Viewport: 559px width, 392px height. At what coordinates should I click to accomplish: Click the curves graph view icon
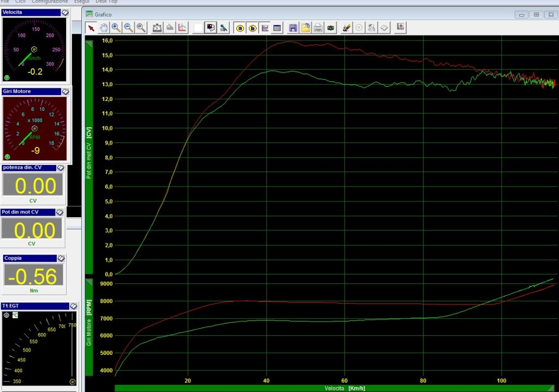tap(265, 28)
